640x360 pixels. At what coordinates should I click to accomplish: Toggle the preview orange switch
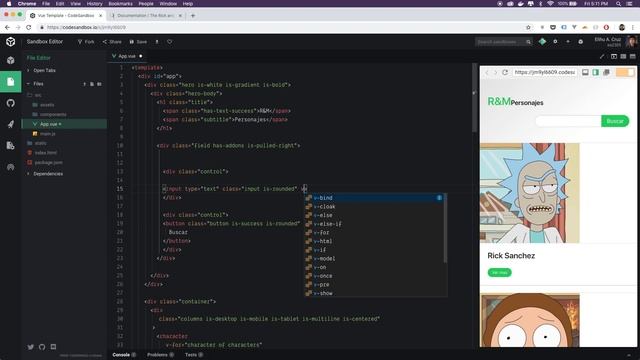[625, 72]
